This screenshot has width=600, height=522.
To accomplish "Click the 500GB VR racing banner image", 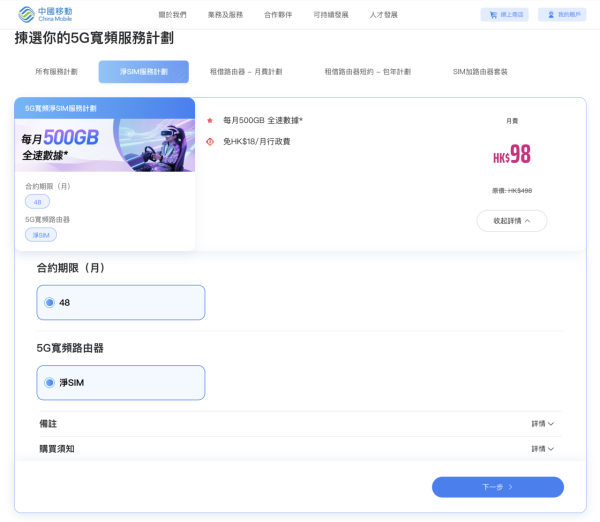I will tap(105, 145).
